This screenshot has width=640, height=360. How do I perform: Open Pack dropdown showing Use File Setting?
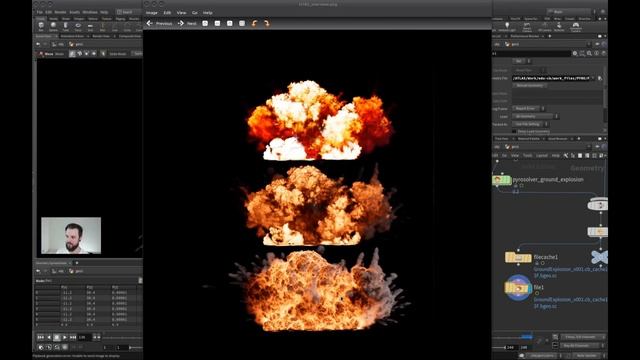pyautogui.click(x=530, y=124)
